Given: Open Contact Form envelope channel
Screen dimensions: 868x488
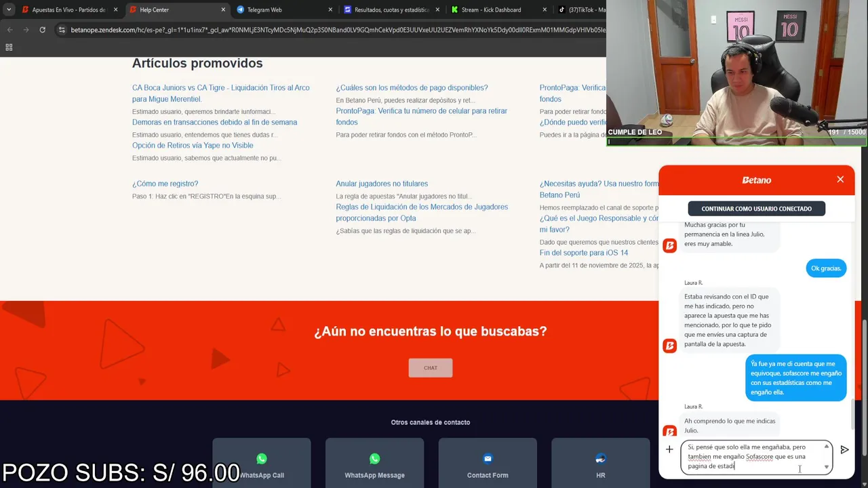Looking at the screenshot, I should click(x=488, y=464).
